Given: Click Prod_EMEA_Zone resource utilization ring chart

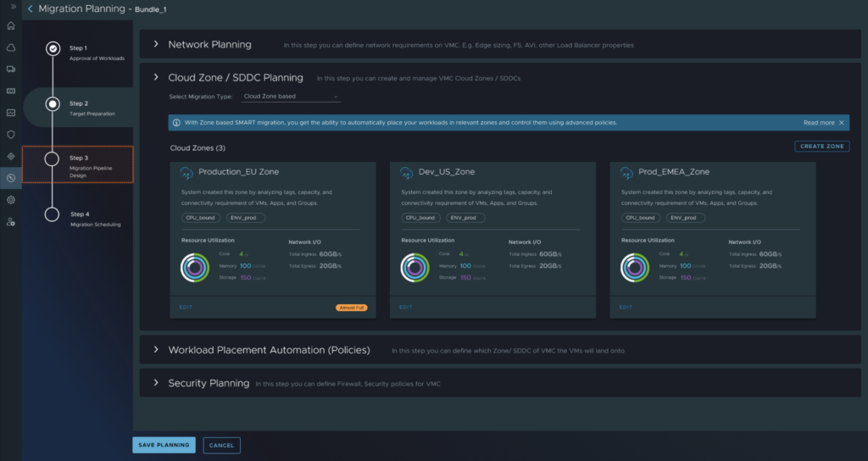Looking at the screenshot, I should pyautogui.click(x=635, y=268).
